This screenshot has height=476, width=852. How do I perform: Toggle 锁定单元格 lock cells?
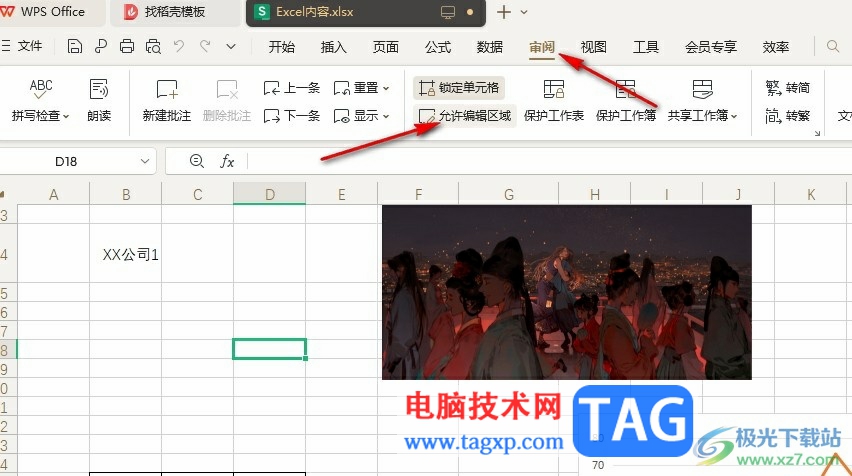(459, 88)
